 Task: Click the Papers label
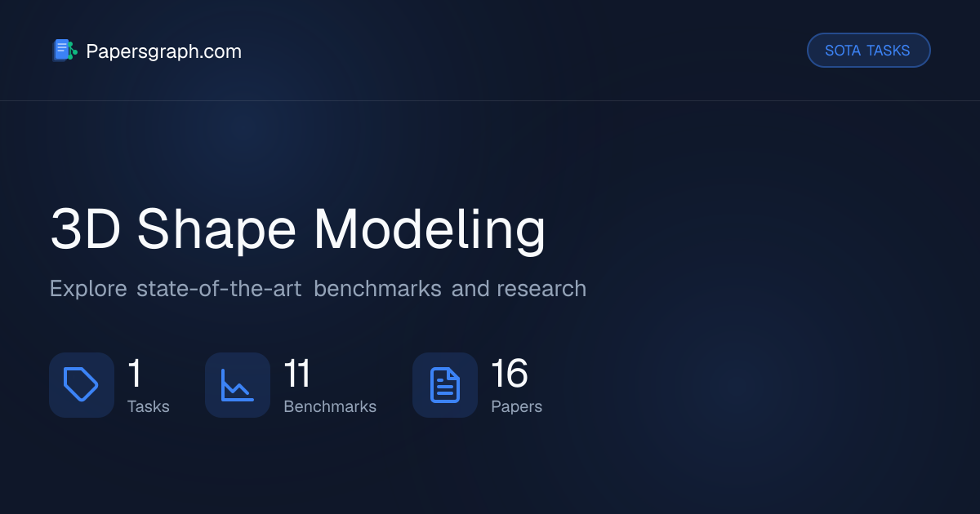[516, 406]
